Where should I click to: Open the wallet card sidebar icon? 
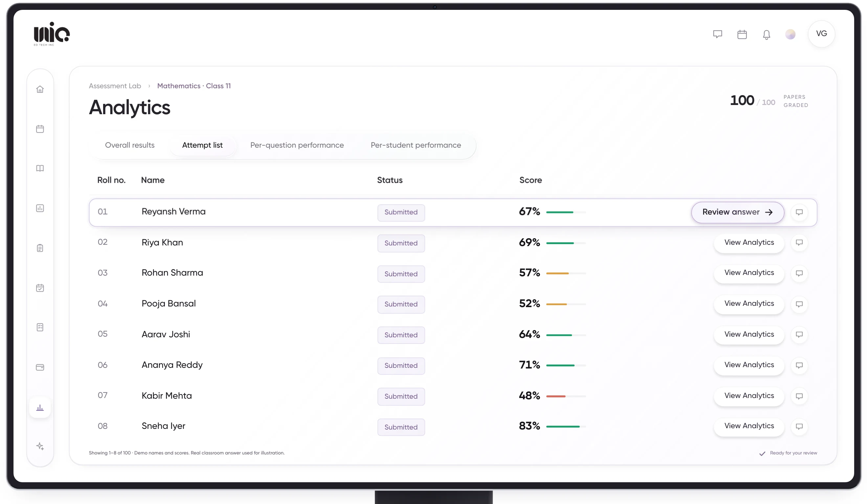pyautogui.click(x=40, y=367)
